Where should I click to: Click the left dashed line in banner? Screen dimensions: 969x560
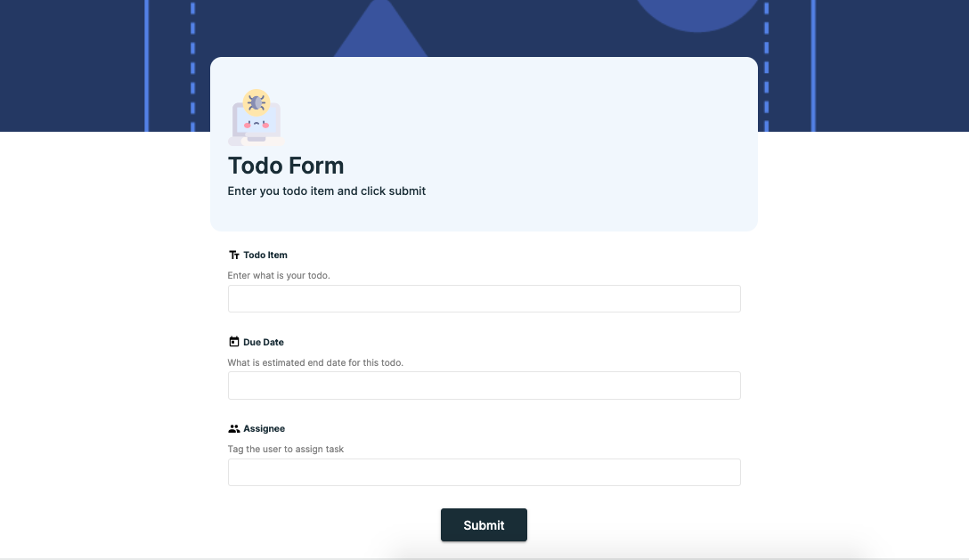193,62
